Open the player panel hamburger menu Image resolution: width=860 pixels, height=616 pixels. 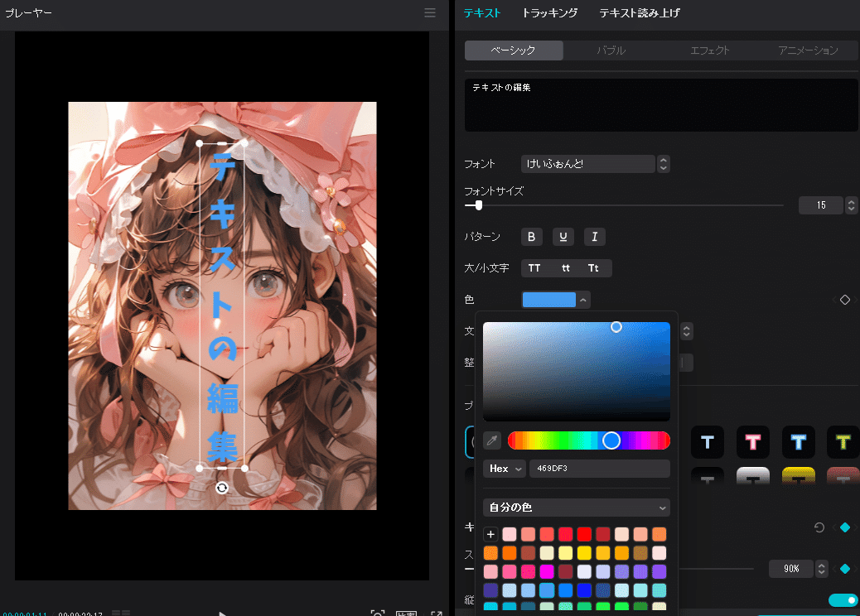pos(430,12)
